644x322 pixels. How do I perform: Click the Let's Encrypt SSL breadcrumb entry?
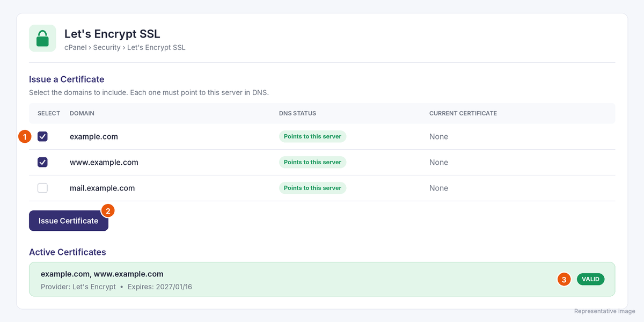pyautogui.click(x=156, y=47)
